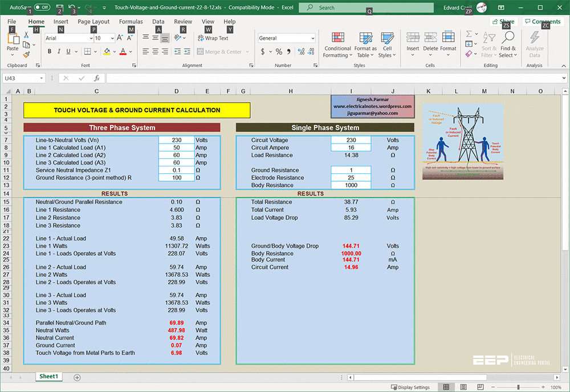Toggle Underline formatting
The image size is (570, 392).
tap(68, 52)
